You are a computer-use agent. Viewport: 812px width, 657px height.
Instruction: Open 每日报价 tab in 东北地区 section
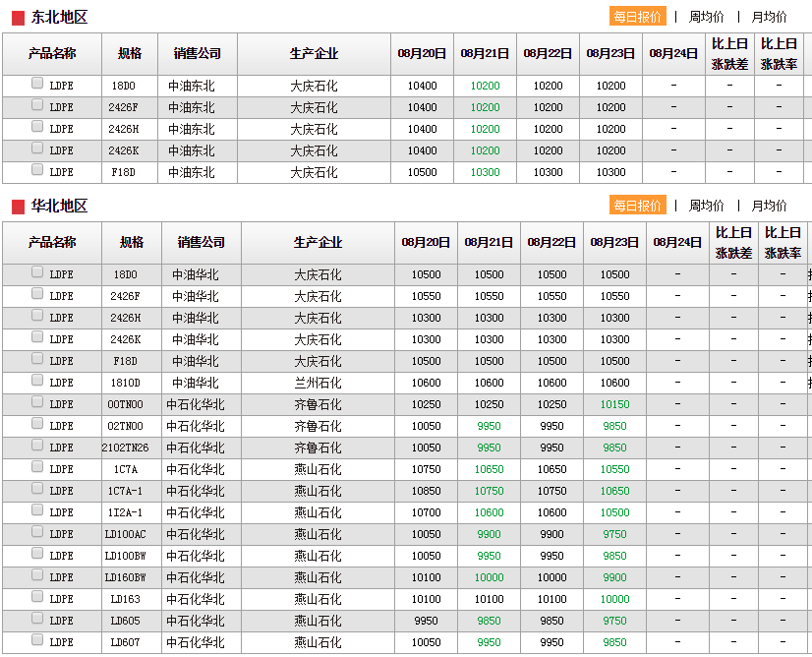coord(637,17)
